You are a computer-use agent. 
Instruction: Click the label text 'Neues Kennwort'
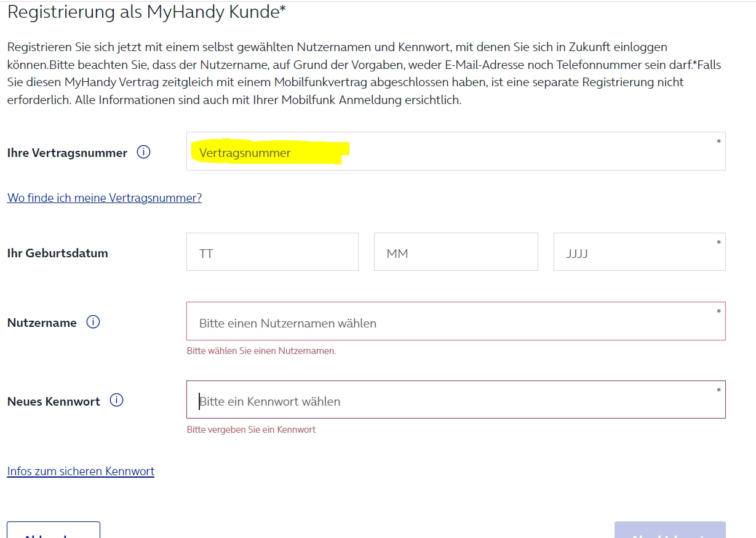pyautogui.click(x=54, y=401)
